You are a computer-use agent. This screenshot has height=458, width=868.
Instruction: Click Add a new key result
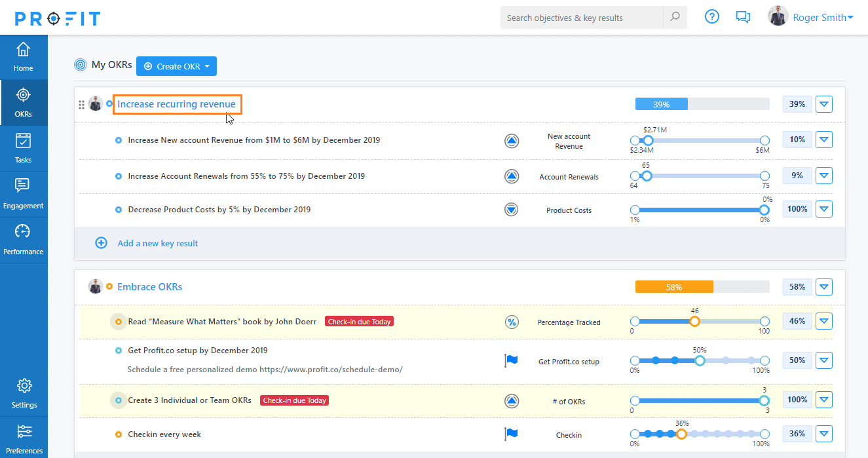tap(158, 243)
